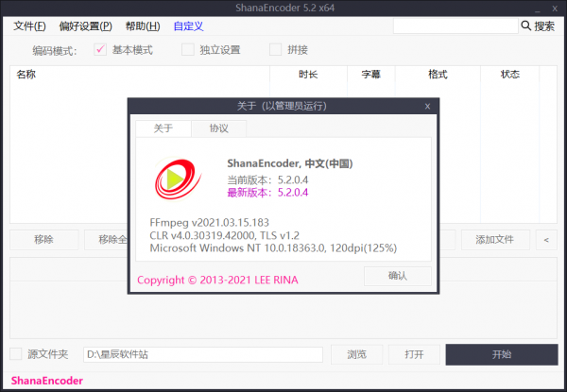Click the collapse arrow beside 添加文件
The image size is (567, 392).
545,240
